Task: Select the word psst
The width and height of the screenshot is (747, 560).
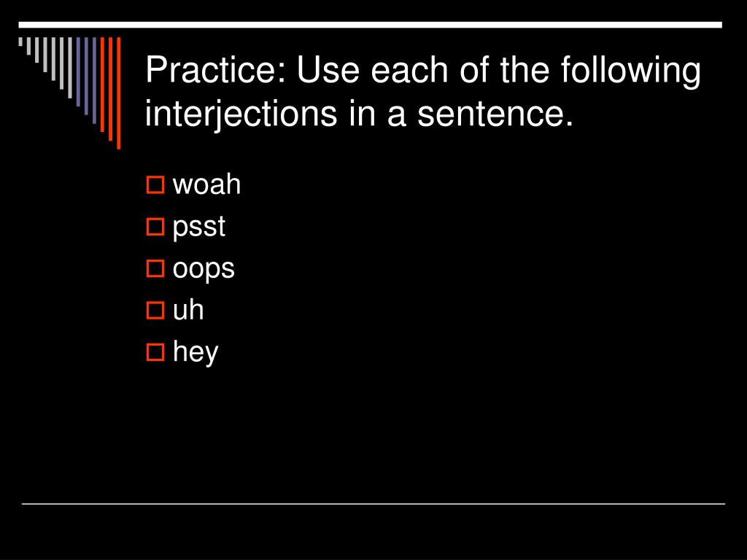Action: (x=198, y=227)
